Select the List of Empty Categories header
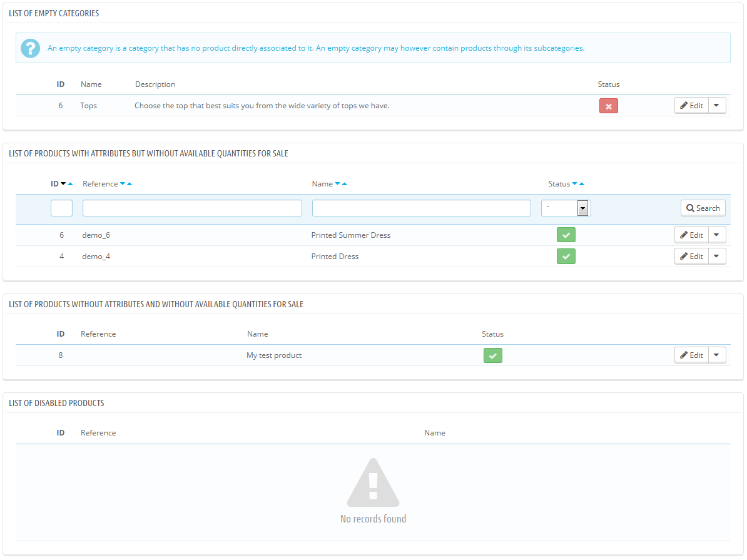Screen dimensions: 747x560 (53, 13)
